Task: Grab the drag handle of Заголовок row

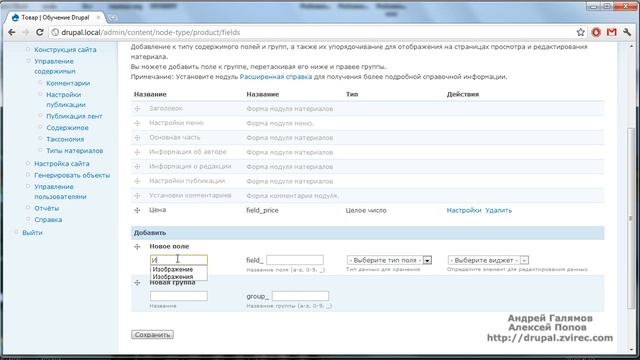Action: coord(137,109)
